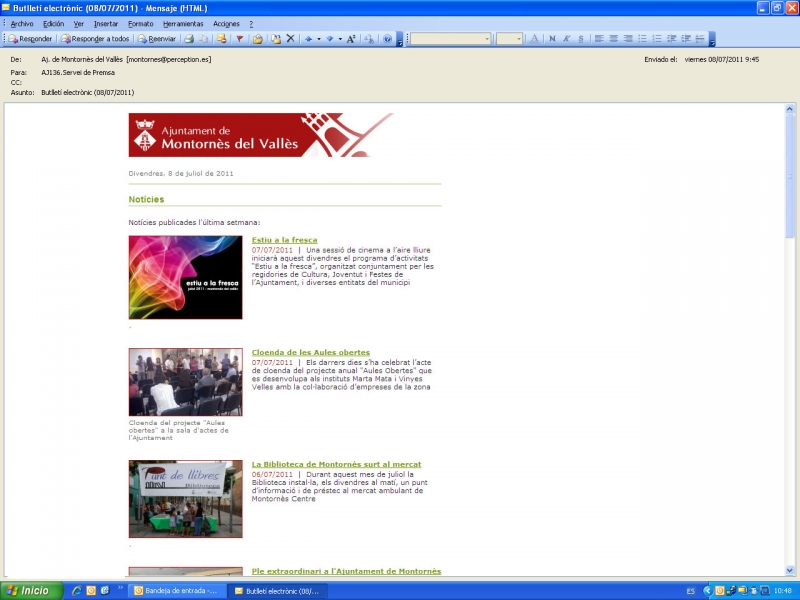Image resolution: width=800 pixels, height=600 pixels.
Task: Open the Edición menu
Action: (x=54, y=24)
